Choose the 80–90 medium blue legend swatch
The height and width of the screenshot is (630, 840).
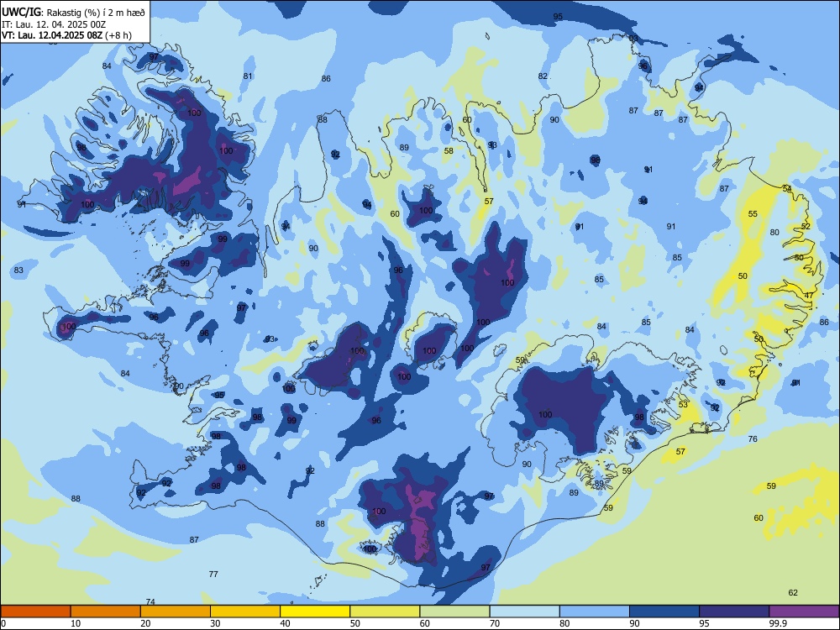click(595, 612)
